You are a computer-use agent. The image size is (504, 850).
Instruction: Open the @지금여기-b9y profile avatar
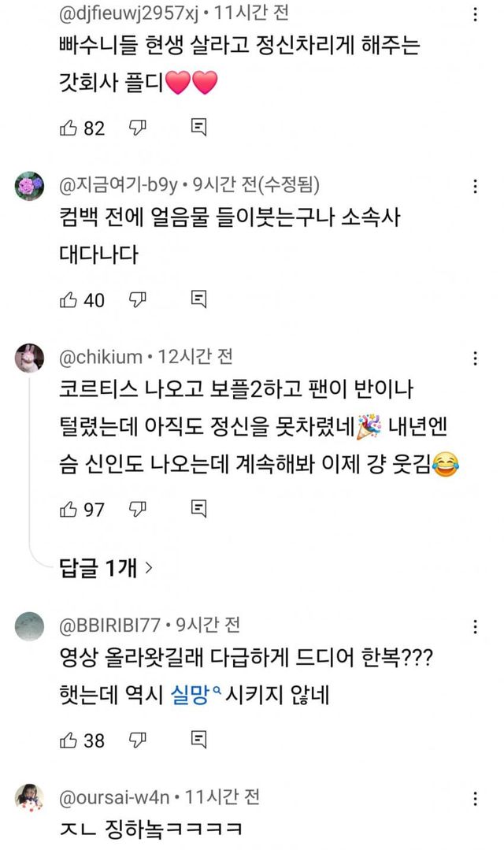(x=30, y=187)
